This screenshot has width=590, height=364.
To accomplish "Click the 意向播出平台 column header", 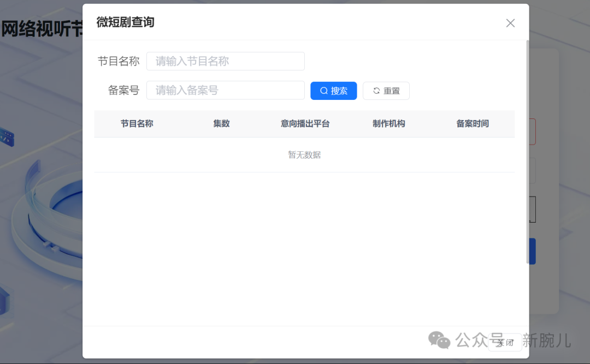I will pos(305,123).
